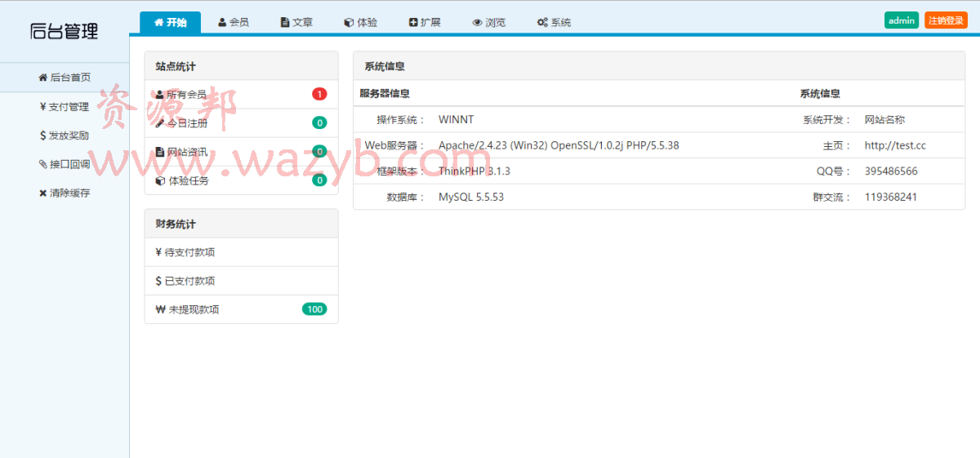Click the eye icon on 浏览 tab
This screenshot has width=980, height=458.
(x=477, y=23)
